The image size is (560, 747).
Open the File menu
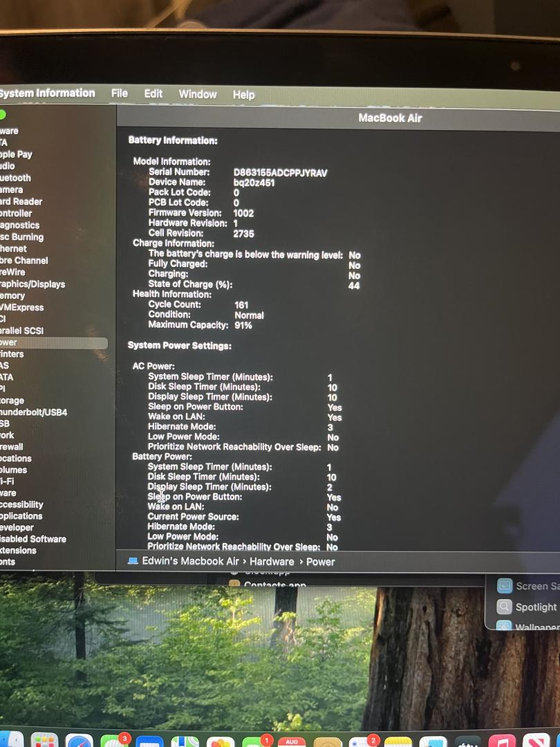[x=120, y=93]
